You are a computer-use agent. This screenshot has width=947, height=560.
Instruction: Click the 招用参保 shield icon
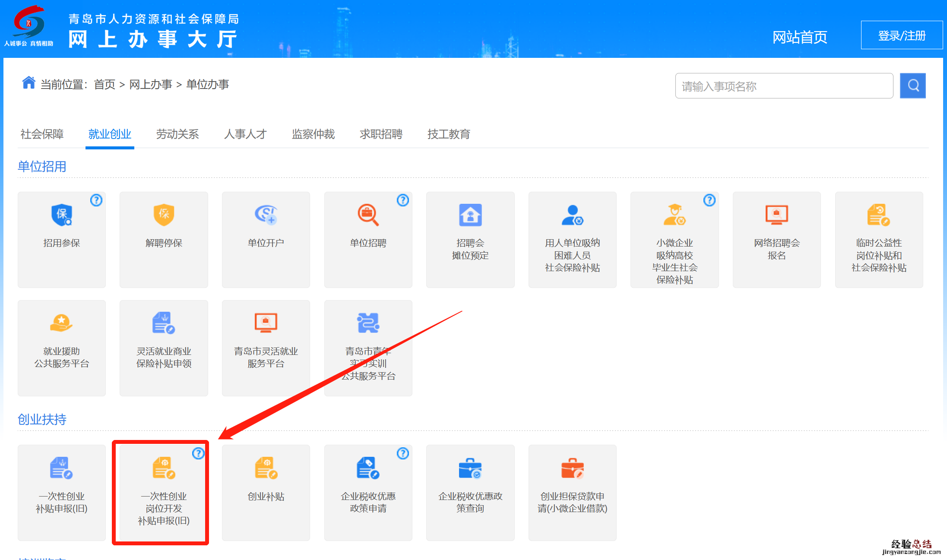[62, 215]
